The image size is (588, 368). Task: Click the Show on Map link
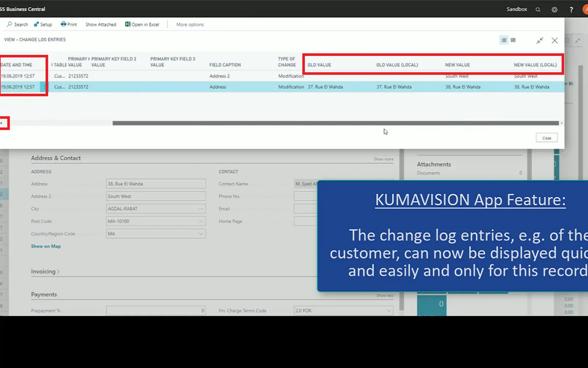tap(46, 246)
